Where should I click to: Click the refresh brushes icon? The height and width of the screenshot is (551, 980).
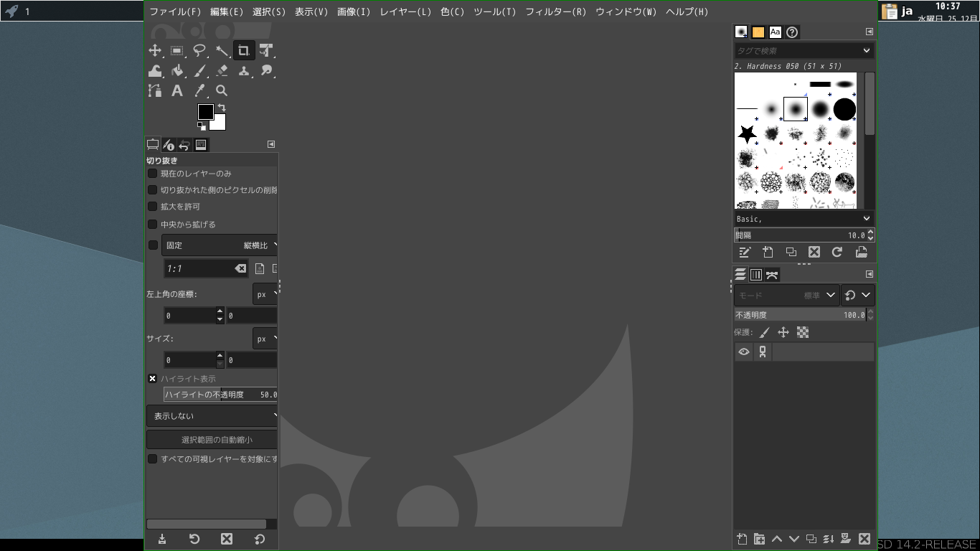[x=837, y=252]
